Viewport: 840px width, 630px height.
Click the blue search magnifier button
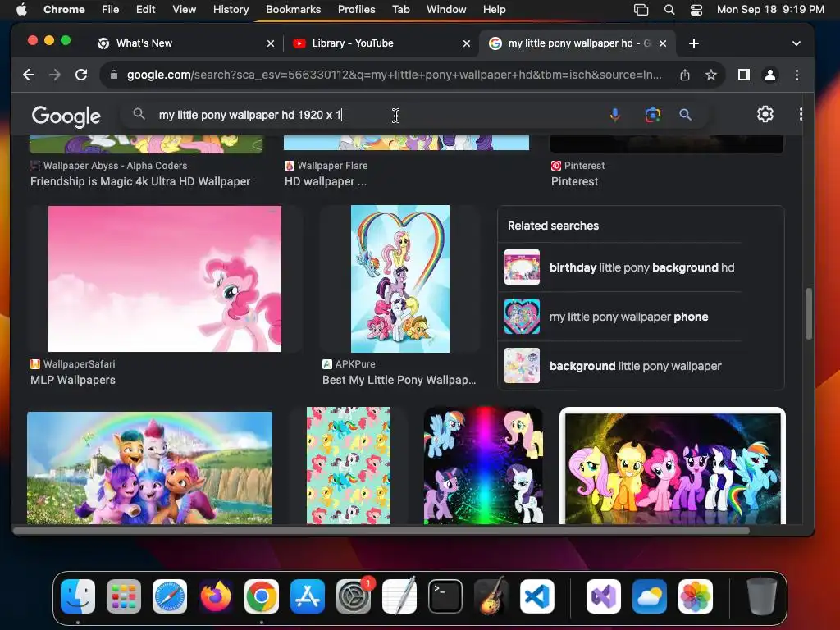click(x=685, y=115)
